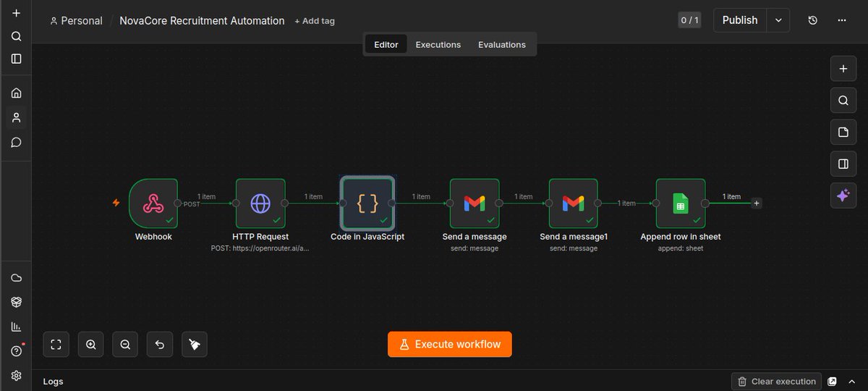Select the Append row in sheet node

(681, 203)
